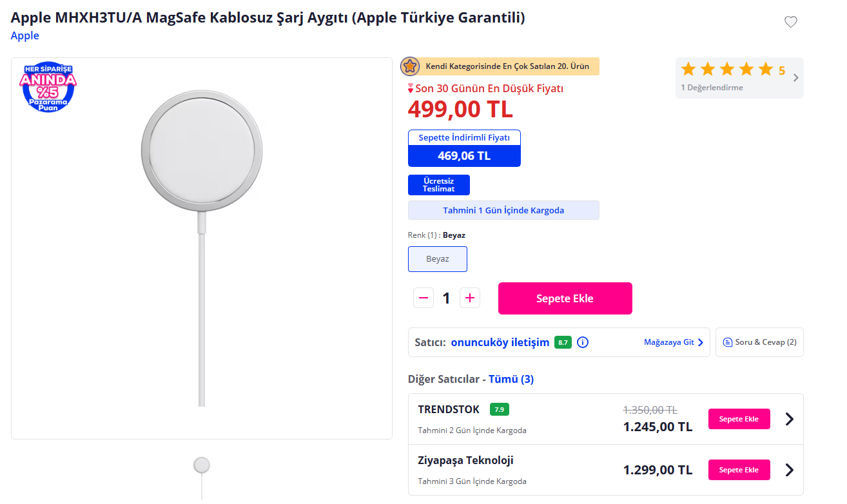Add product to favorites with heart icon
The height and width of the screenshot is (504, 847).
(790, 22)
